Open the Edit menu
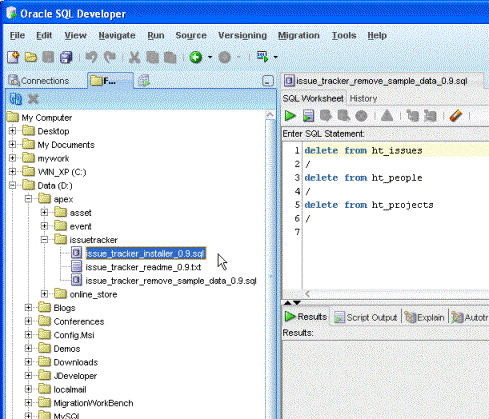Viewport: 489px width, 419px height. [x=44, y=35]
